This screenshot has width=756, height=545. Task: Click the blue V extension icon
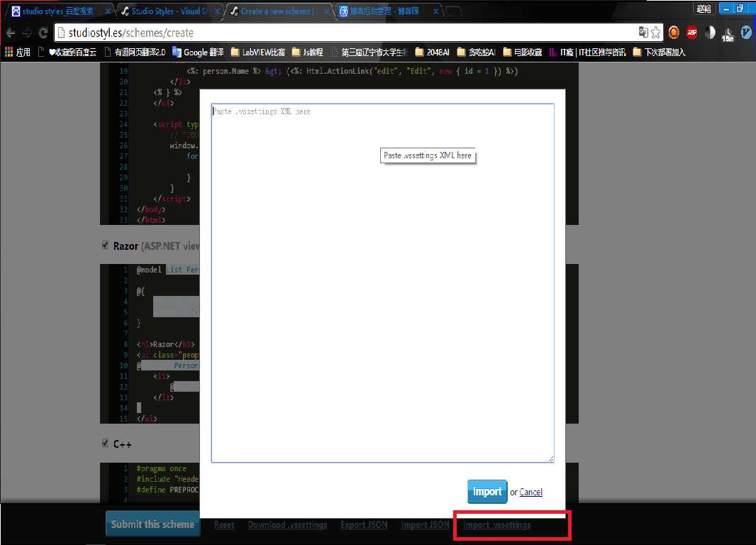746,33
